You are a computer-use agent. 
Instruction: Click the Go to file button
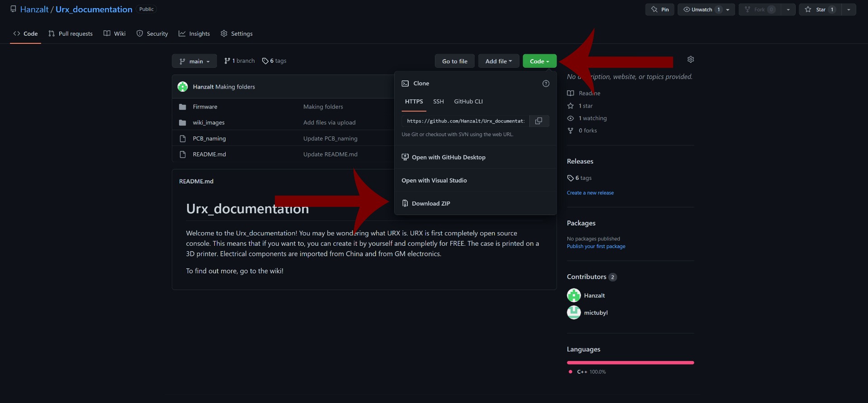click(x=454, y=61)
